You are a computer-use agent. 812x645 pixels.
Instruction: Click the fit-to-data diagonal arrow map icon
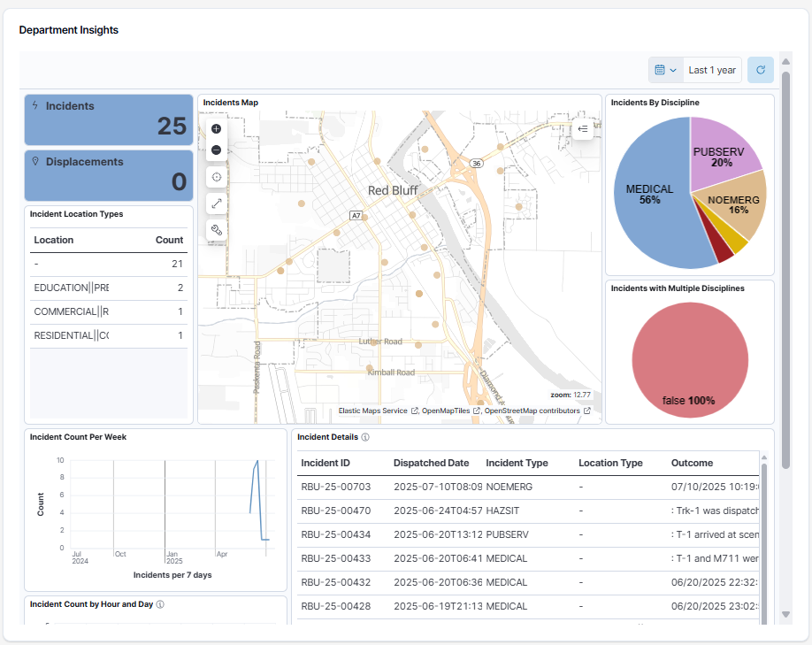coord(217,203)
